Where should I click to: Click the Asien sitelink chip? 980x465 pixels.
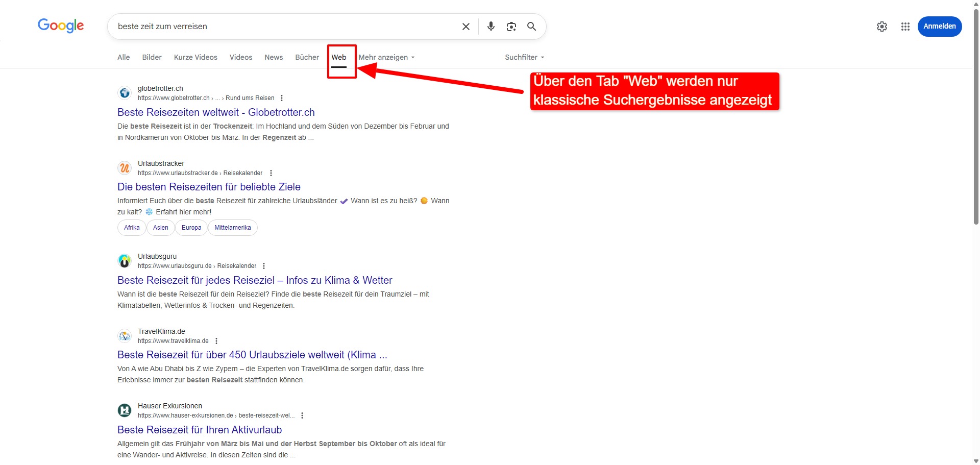[161, 228]
